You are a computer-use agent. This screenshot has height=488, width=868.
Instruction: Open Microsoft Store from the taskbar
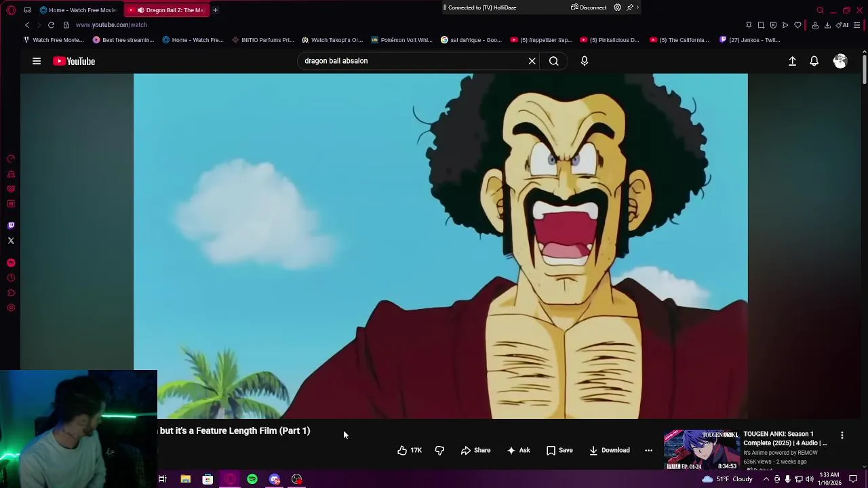pos(208,479)
